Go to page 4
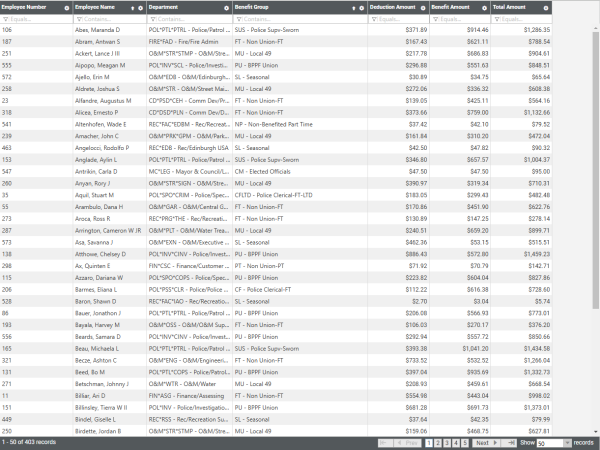600x450 pixels. (456, 443)
